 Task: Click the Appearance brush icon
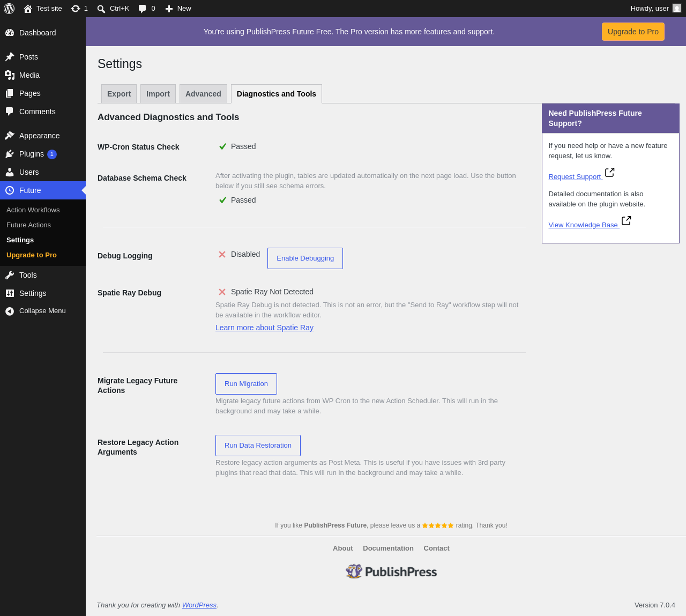[x=10, y=136]
